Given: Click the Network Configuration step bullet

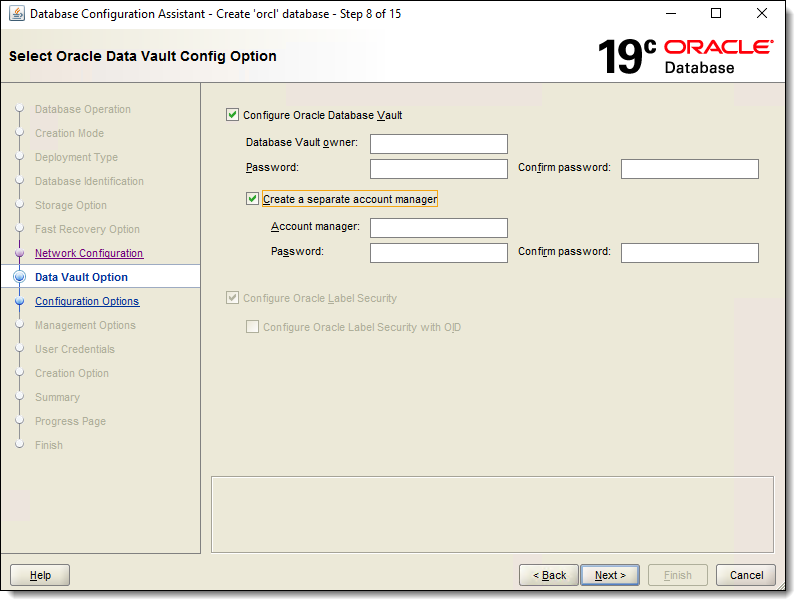Looking at the screenshot, I should (x=19, y=252).
